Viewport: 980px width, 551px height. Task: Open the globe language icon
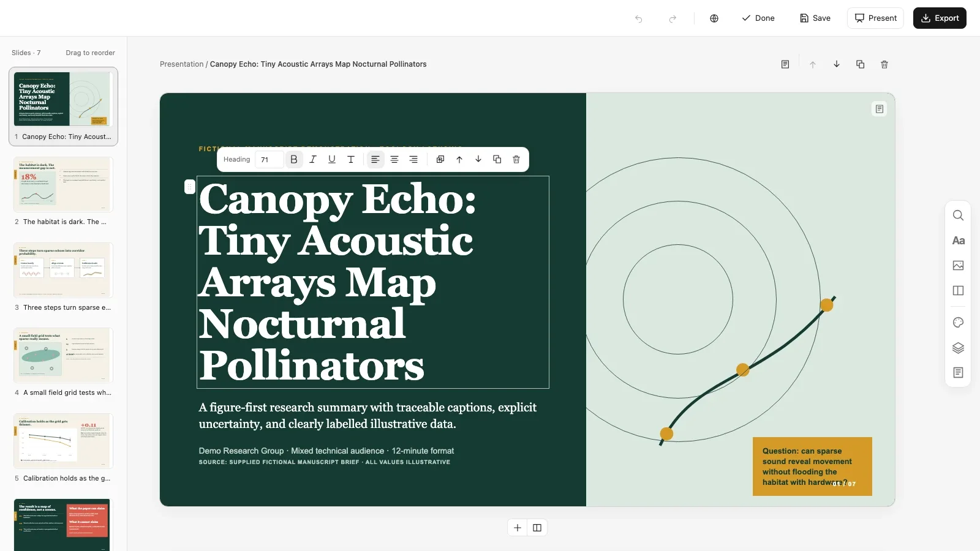click(x=714, y=18)
